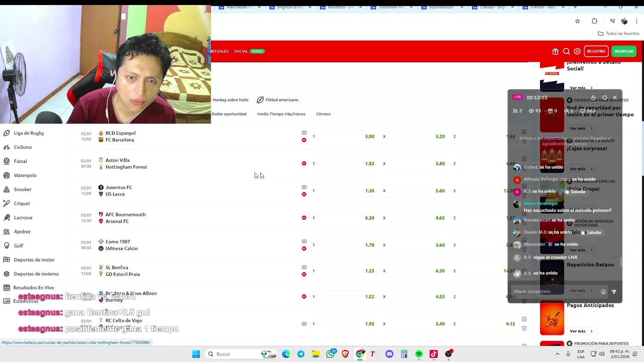Image resolution: width=644 pixels, height=362 pixels.
Task: Open browser extensions puzzle icon
Action: click(595, 21)
